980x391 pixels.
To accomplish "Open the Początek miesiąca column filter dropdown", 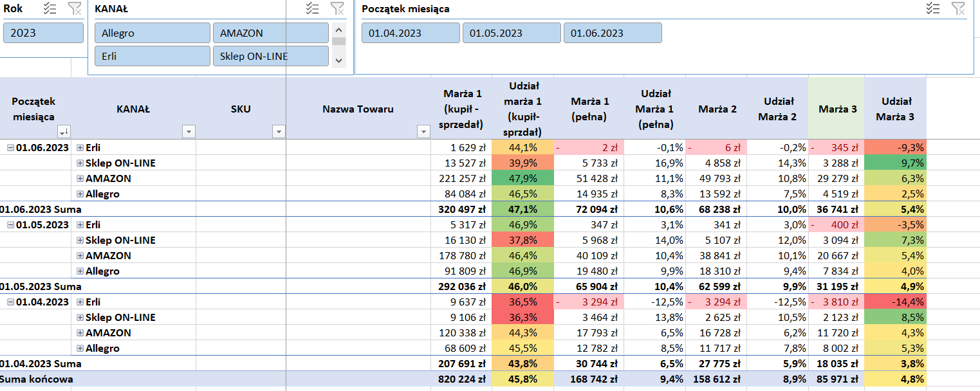I will click(x=64, y=132).
